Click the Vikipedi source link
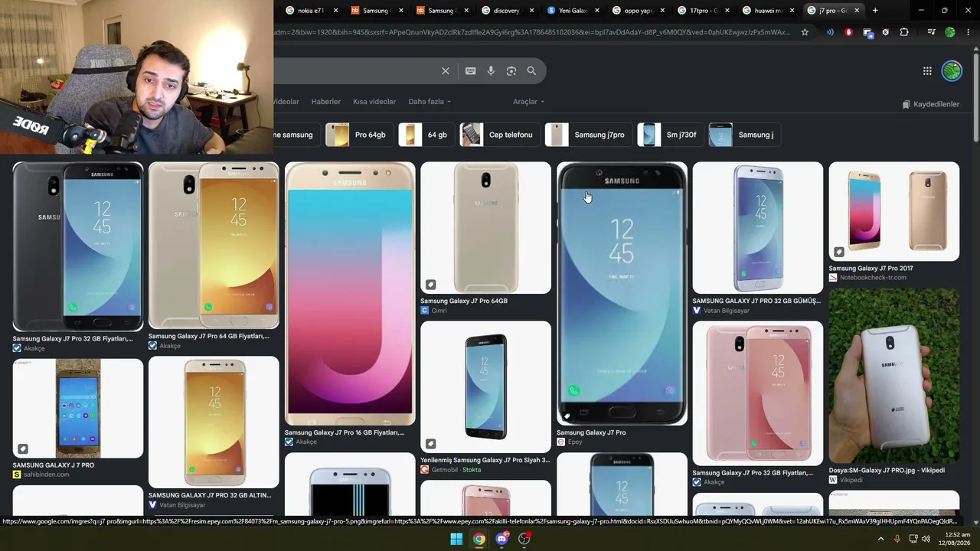 [x=845, y=480]
